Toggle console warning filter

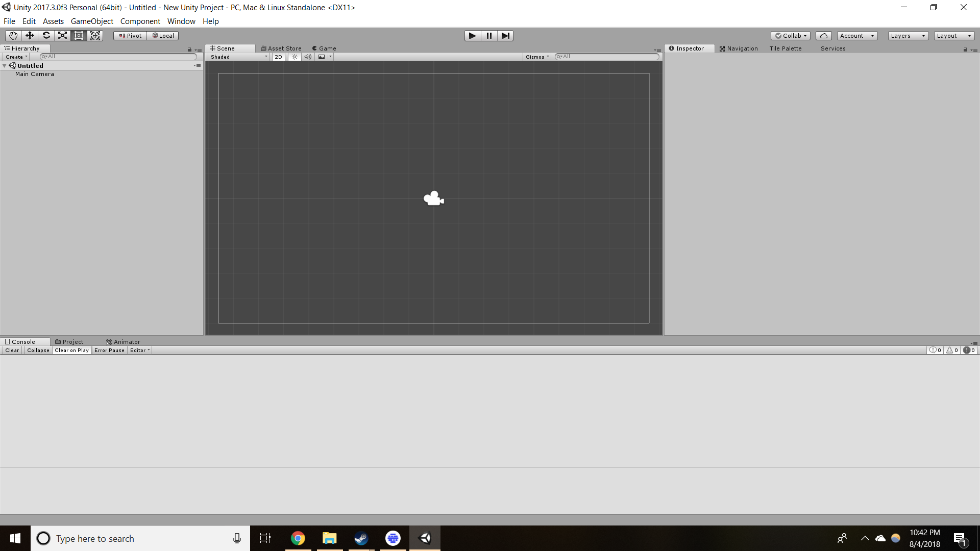pyautogui.click(x=952, y=350)
